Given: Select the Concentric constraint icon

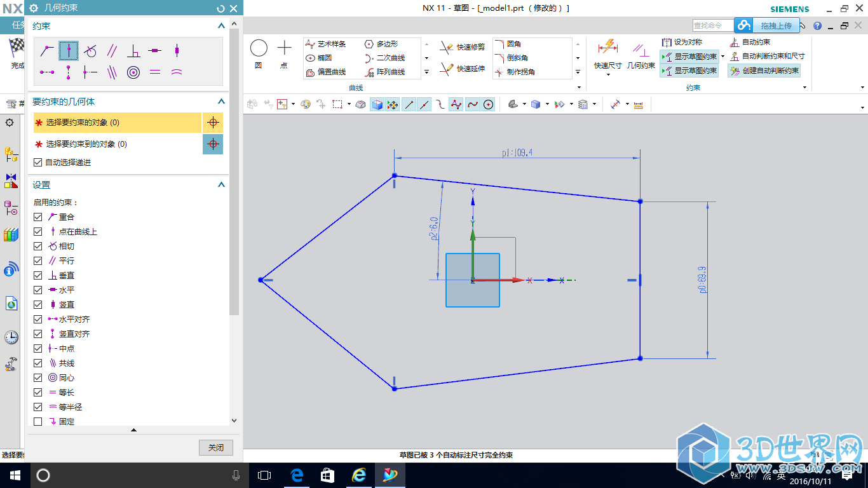Looking at the screenshot, I should (x=133, y=72).
